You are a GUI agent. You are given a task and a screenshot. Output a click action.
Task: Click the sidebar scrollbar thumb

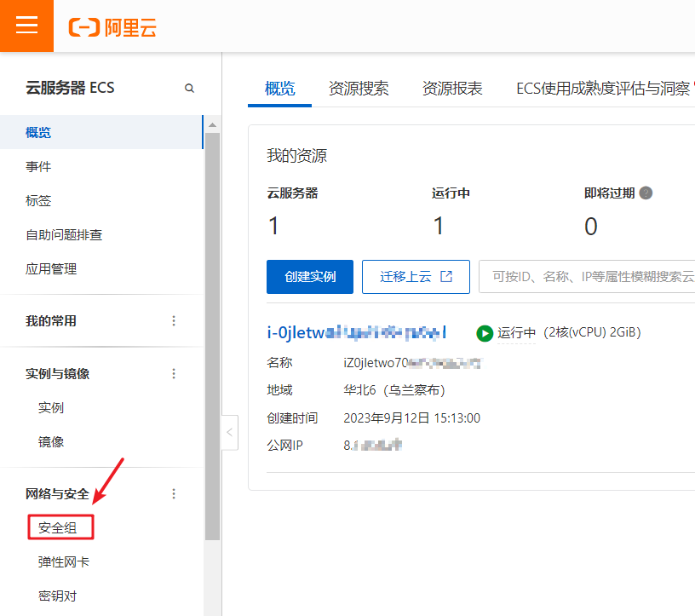[213, 337]
